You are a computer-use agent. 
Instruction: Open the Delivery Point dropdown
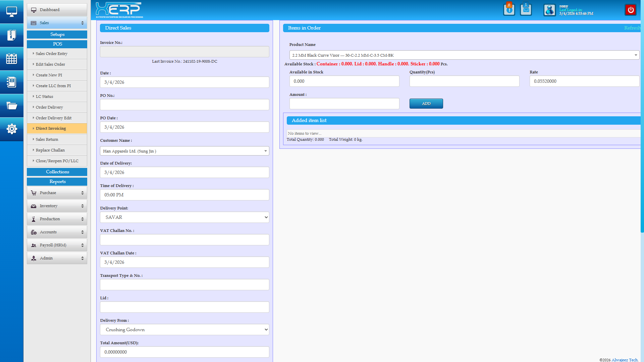[184, 217]
